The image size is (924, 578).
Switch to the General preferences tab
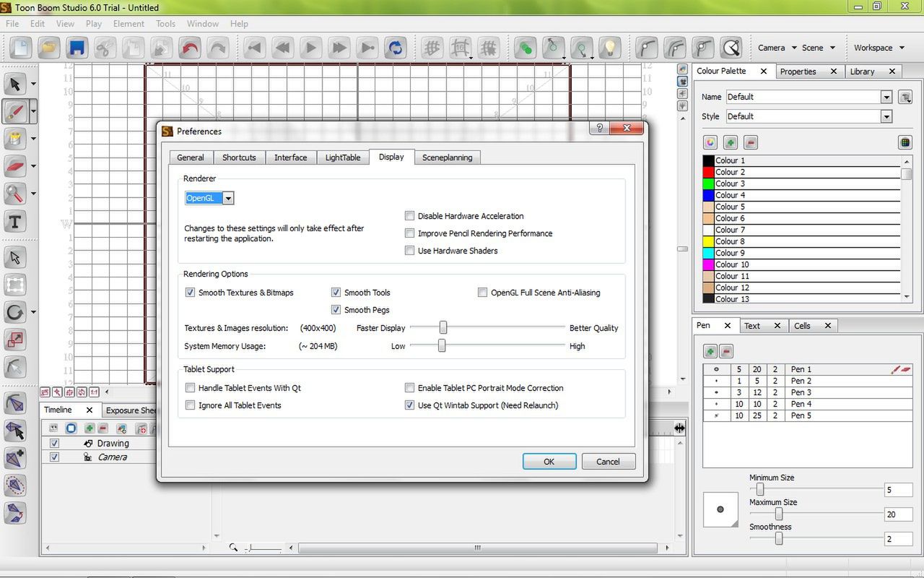pyautogui.click(x=191, y=158)
